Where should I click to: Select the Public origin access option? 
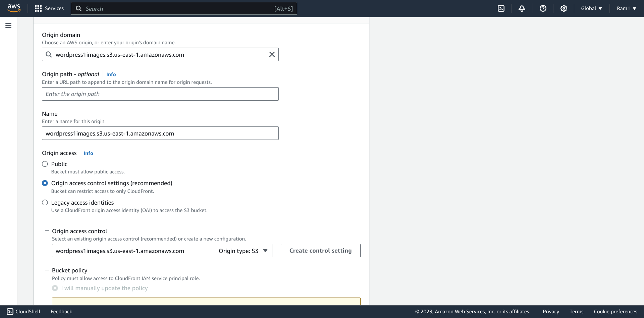pyautogui.click(x=45, y=164)
